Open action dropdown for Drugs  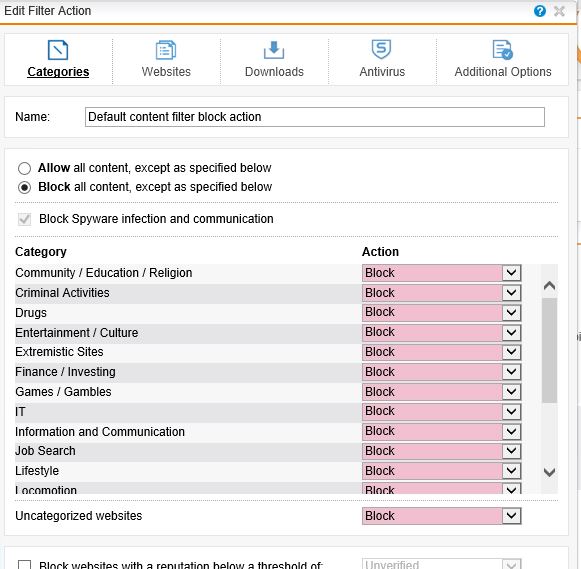click(441, 313)
